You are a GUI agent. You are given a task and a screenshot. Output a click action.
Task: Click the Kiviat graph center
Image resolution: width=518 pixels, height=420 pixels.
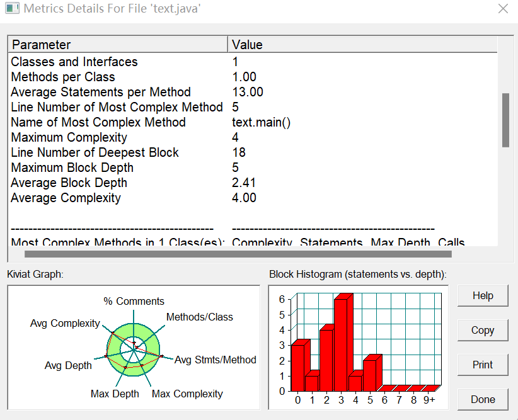click(134, 349)
